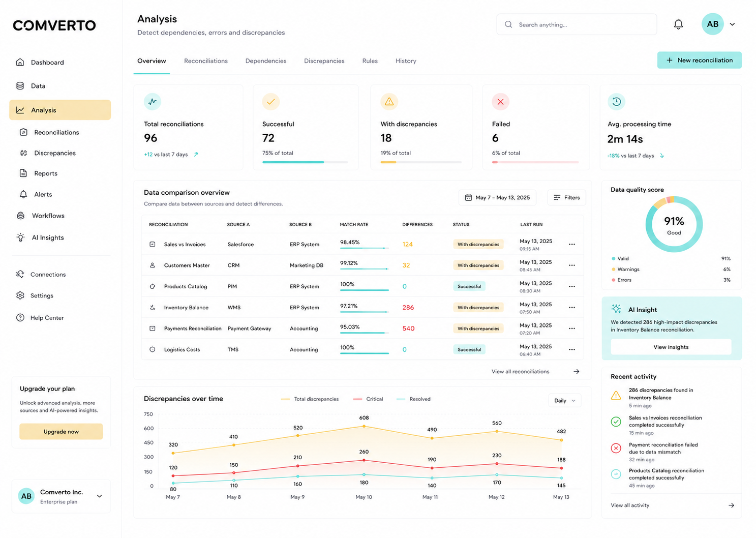The width and height of the screenshot is (756, 538).
Task: Toggle the Resolved series in chart legend
Action: [413, 399]
